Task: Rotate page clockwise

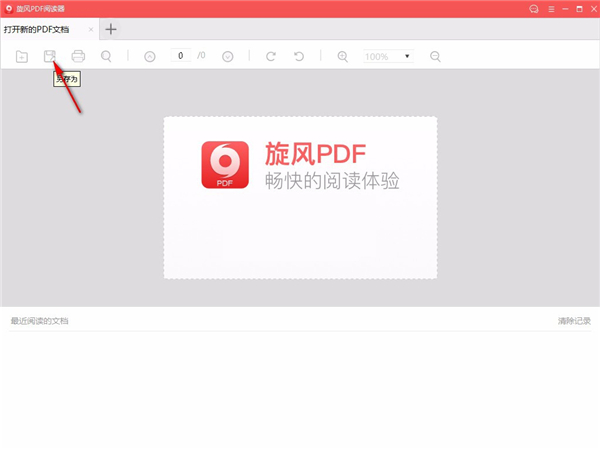Action: pyautogui.click(x=271, y=56)
